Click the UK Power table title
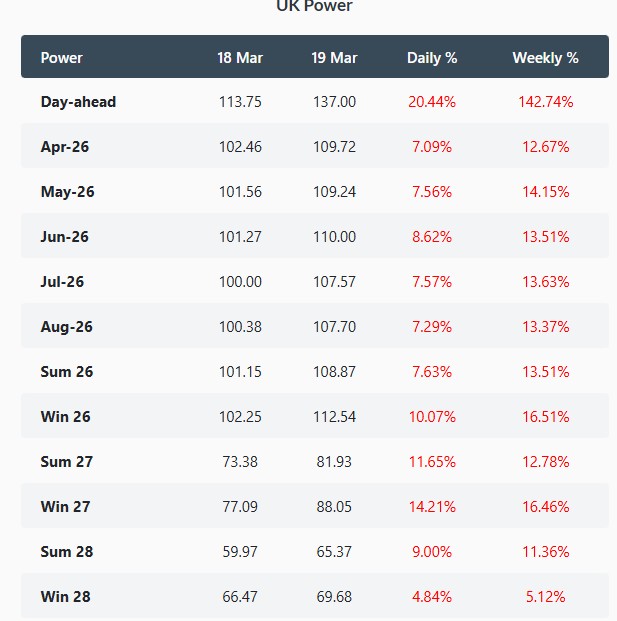Viewport: 617px width, 621px height. pyautogui.click(x=314, y=7)
